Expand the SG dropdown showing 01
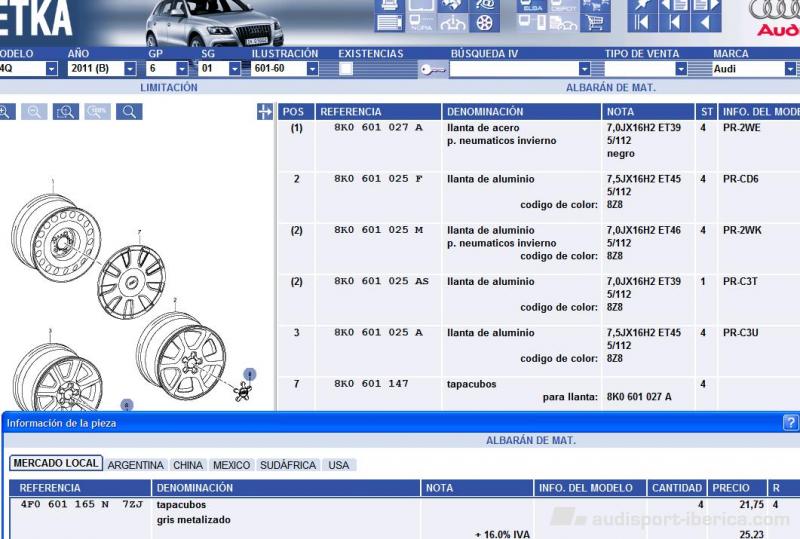Image resolution: width=800 pixels, height=539 pixels. (235, 68)
